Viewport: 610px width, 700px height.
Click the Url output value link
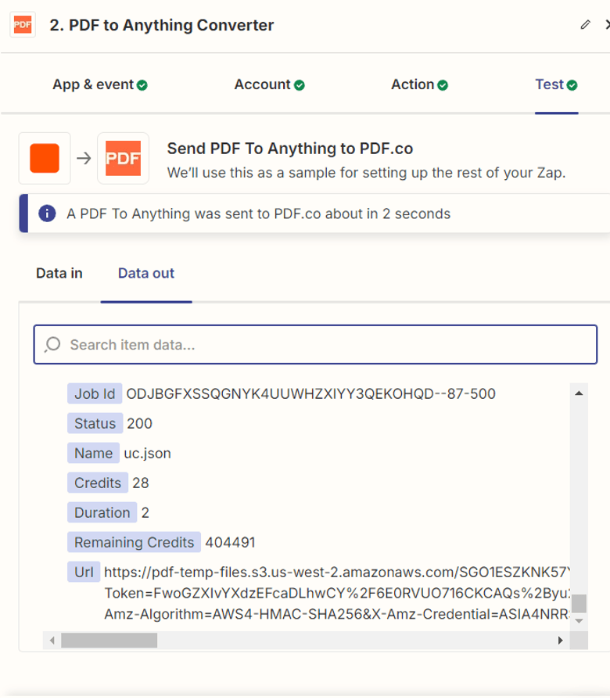pos(336,572)
